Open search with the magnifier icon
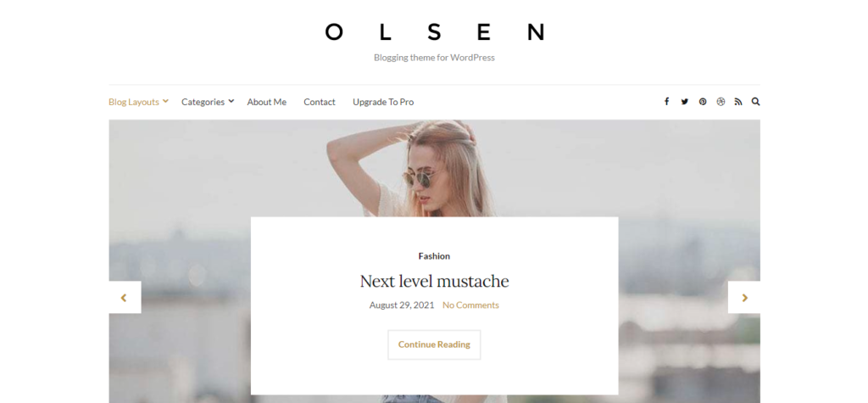Screen dimensions: 868x403 pyautogui.click(x=755, y=102)
